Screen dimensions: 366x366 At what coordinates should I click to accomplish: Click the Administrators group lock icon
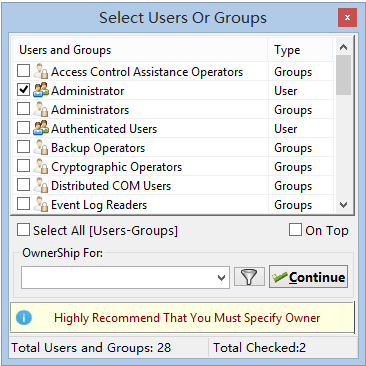(x=41, y=109)
